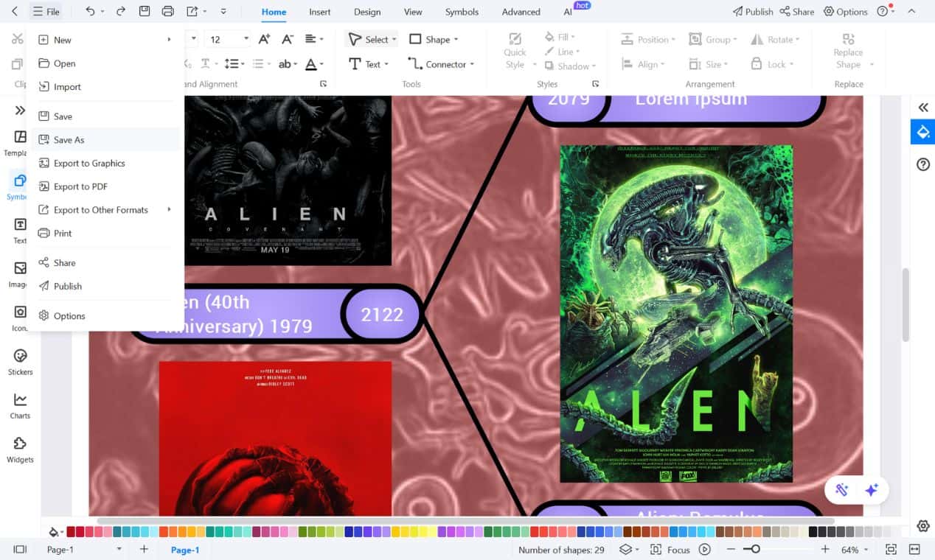Open the font color dropdown

click(x=323, y=65)
